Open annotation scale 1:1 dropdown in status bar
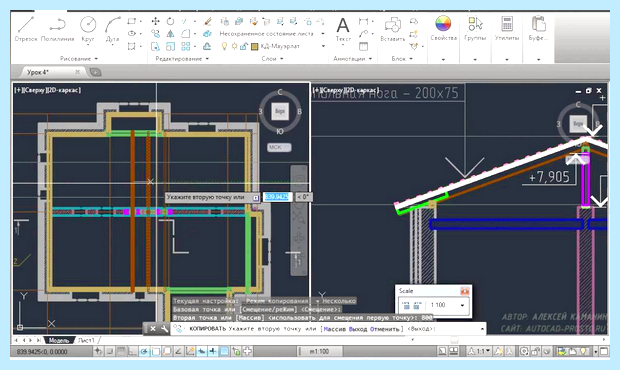This screenshot has width=620, height=370. pos(480,351)
